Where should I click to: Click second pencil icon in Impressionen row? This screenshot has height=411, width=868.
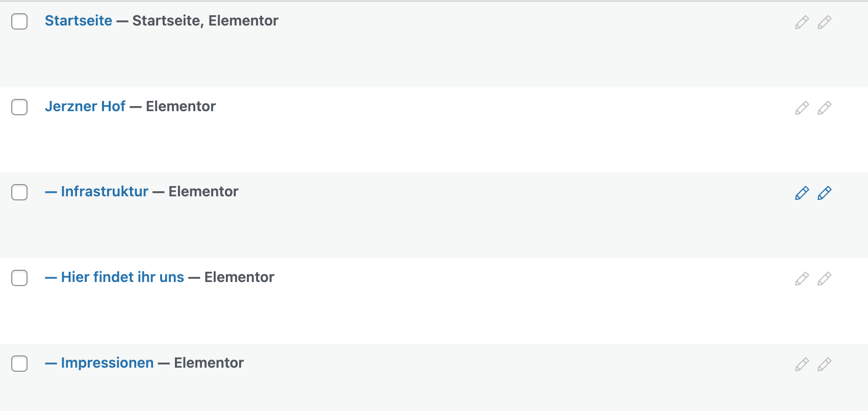click(x=824, y=364)
